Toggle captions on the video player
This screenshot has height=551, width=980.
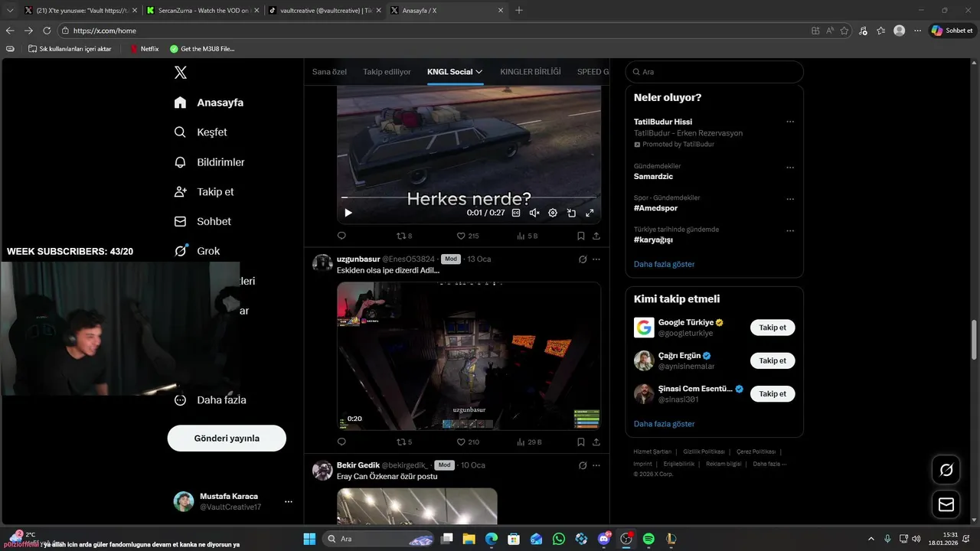pyautogui.click(x=516, y=213)
